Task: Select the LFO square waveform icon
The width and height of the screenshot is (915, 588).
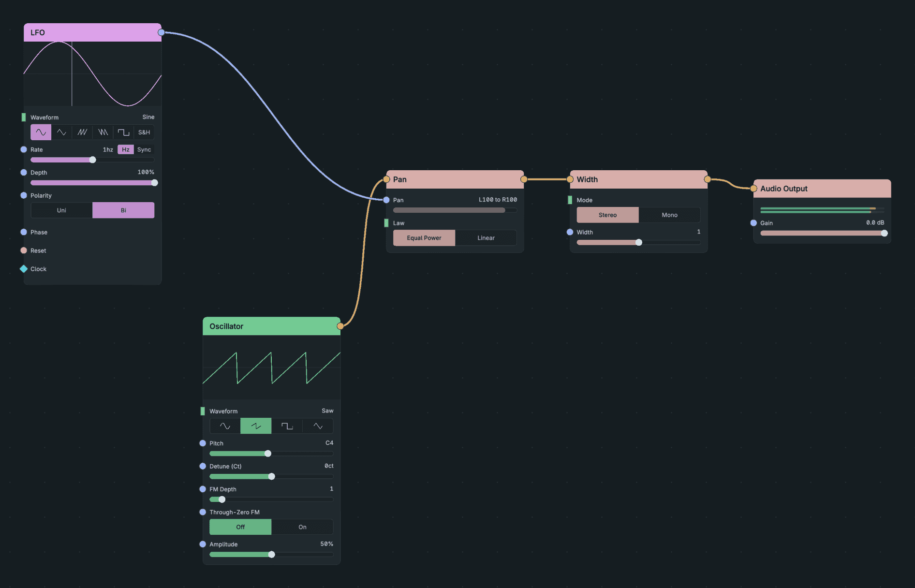Action: (123, 132)
